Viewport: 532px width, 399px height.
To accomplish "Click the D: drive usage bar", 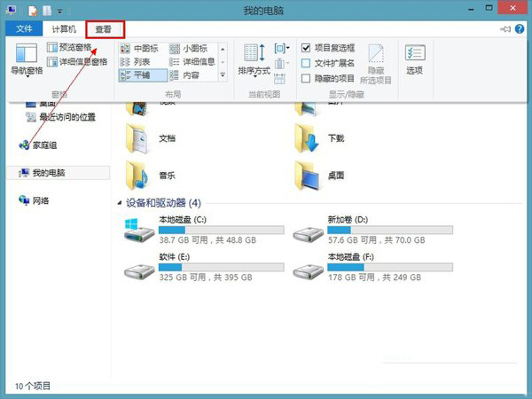I will 390,230.
